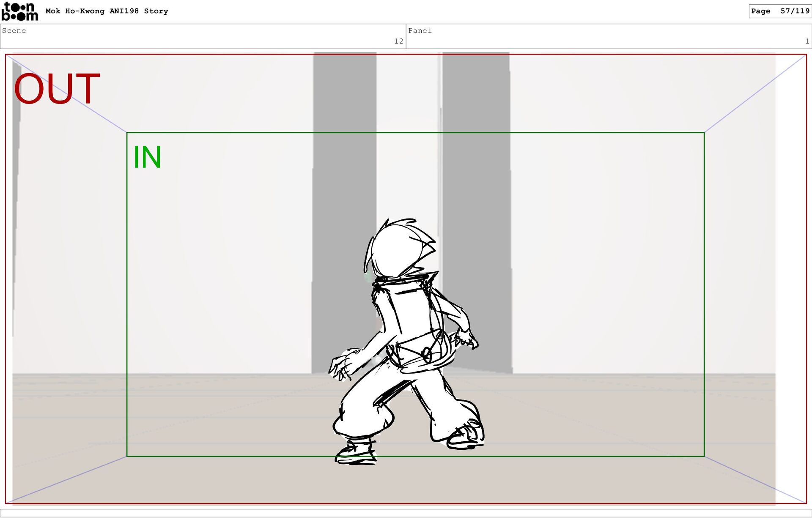Click the page 57/119 indicator box
The image size is (812, 525).
point(779,11)
